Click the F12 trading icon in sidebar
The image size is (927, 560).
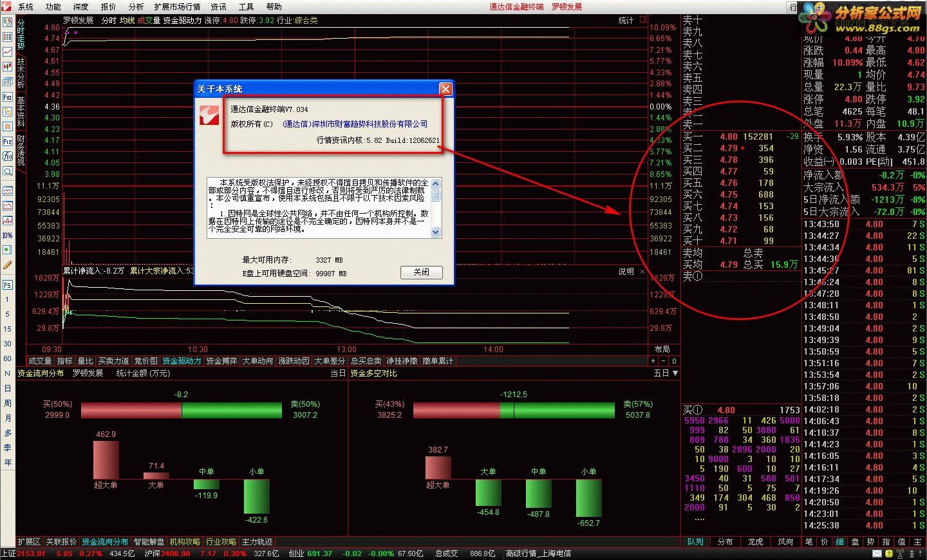[8, 141]
